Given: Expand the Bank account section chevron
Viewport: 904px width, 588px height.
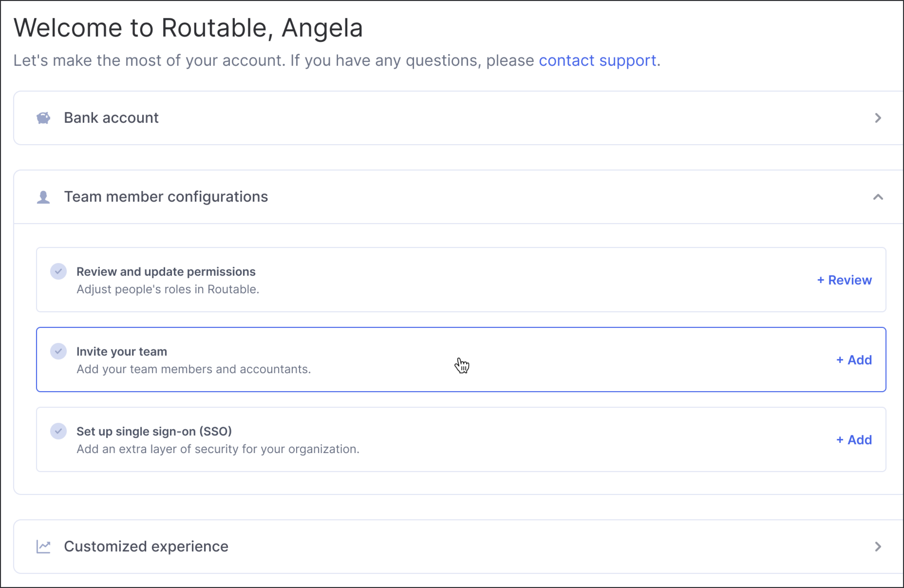Looking at the screenshot, I should (878, 118).
